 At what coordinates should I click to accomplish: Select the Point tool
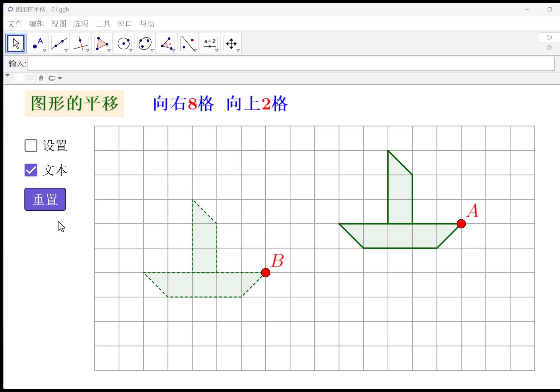pos(38,43)
